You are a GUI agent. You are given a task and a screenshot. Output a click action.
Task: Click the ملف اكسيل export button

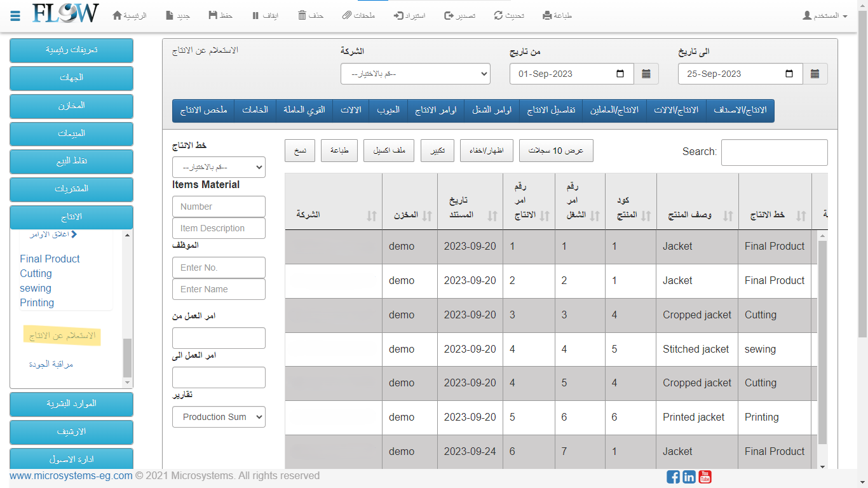tap(389, 151)
